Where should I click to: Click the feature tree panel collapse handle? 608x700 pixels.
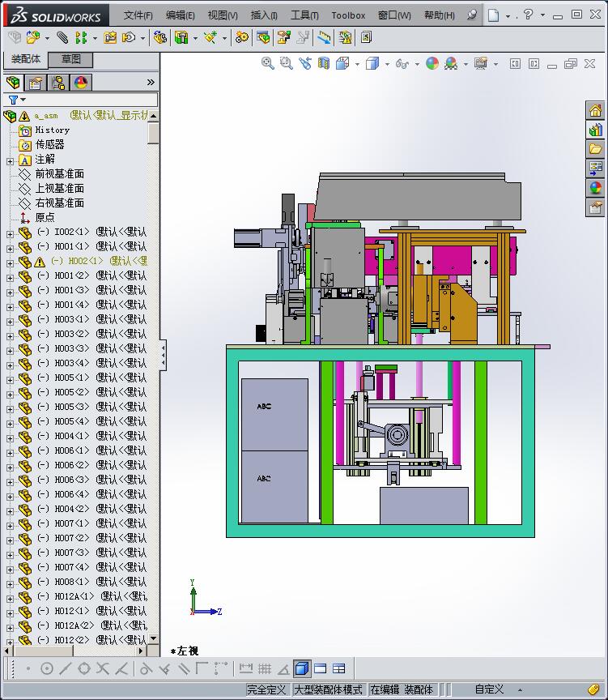163,355
